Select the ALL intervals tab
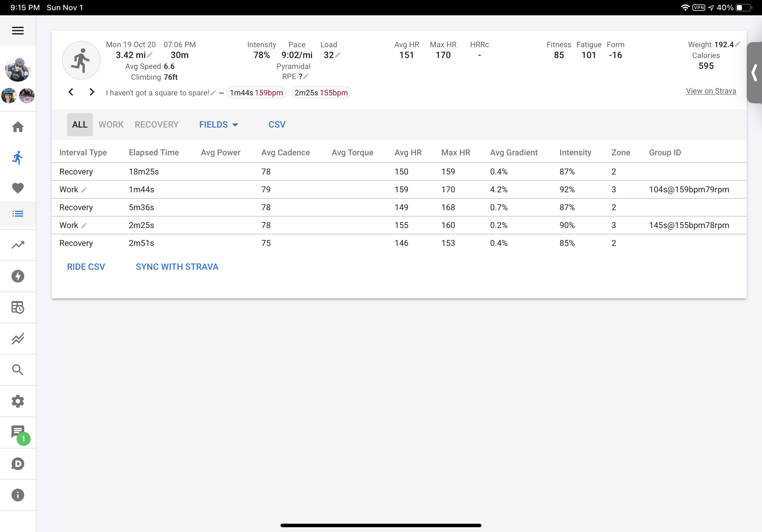 coord(80,125)
